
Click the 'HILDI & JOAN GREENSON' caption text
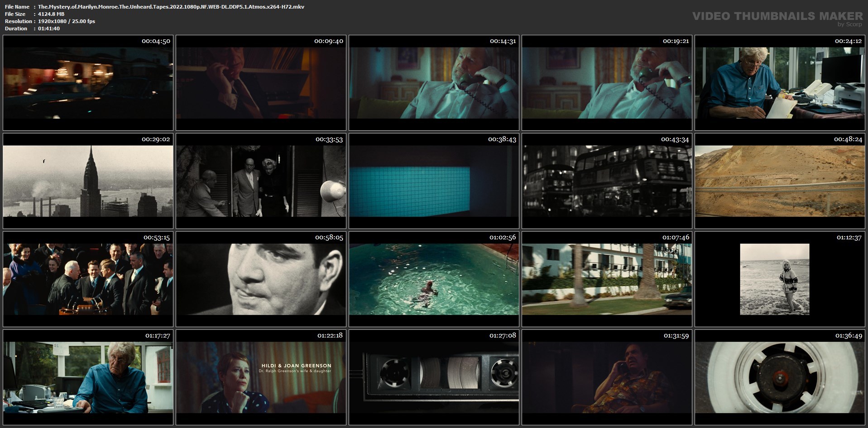(296, 366)
